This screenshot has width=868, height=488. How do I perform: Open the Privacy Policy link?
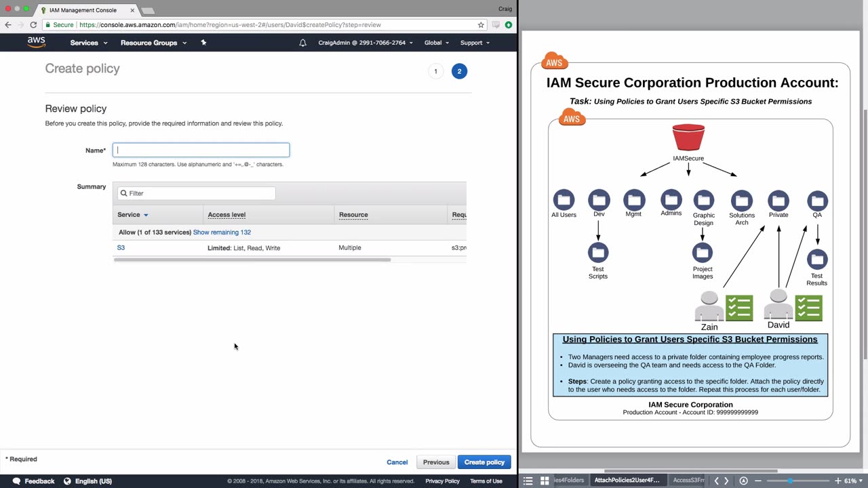pos(442,481)
